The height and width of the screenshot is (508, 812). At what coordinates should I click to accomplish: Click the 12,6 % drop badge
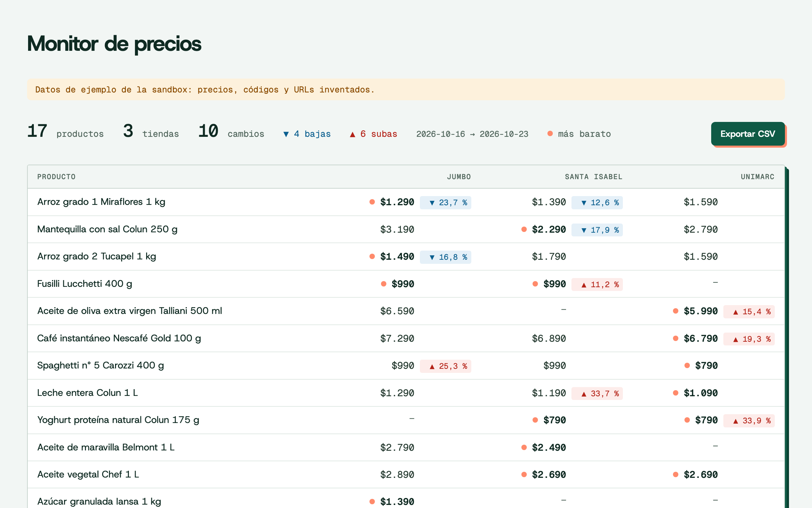597,203
